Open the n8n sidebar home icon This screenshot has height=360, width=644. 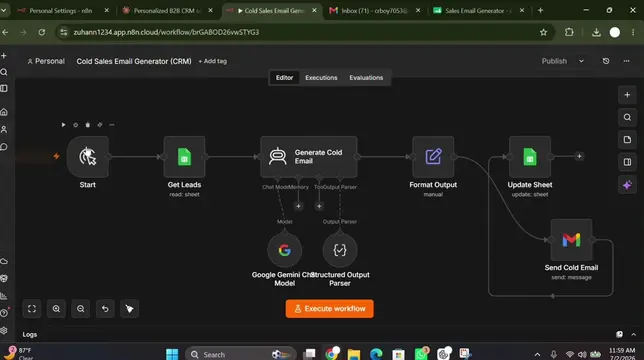[4, 112]
